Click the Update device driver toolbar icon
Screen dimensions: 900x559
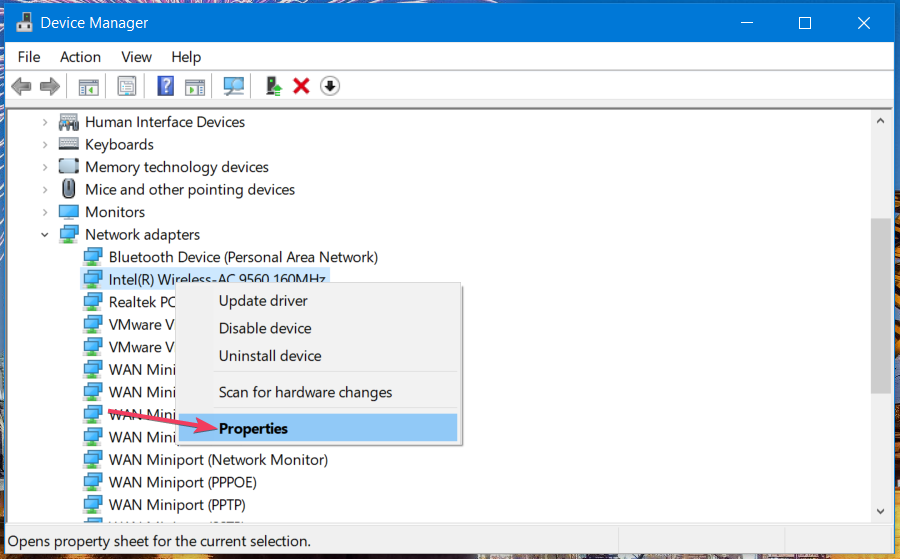pos(274,86)
